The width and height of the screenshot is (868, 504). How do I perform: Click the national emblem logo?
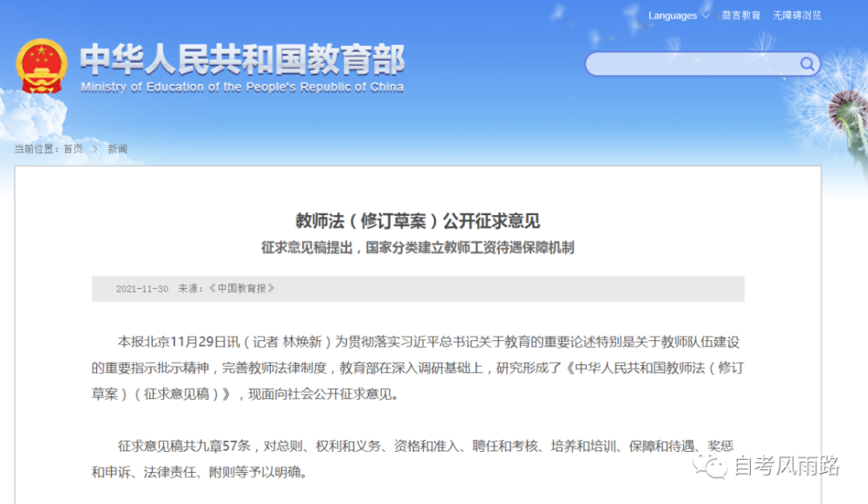click(x=42, y=66)
